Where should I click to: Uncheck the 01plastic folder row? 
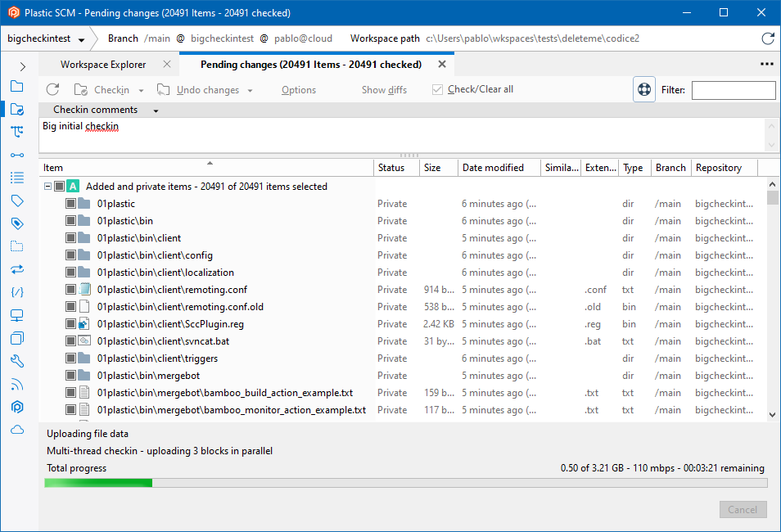(x=71, y=203)
